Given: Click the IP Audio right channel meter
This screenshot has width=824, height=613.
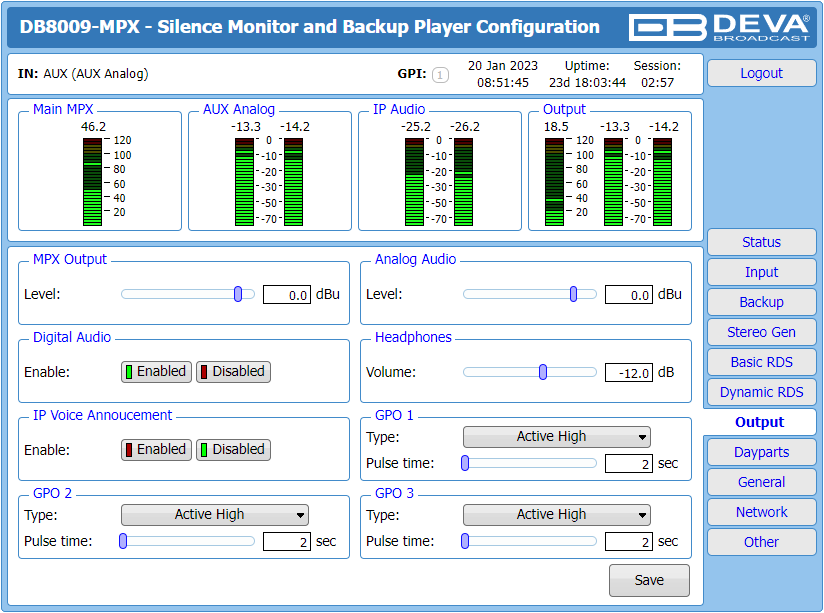Looking at the screenshot, I should 464,182.
